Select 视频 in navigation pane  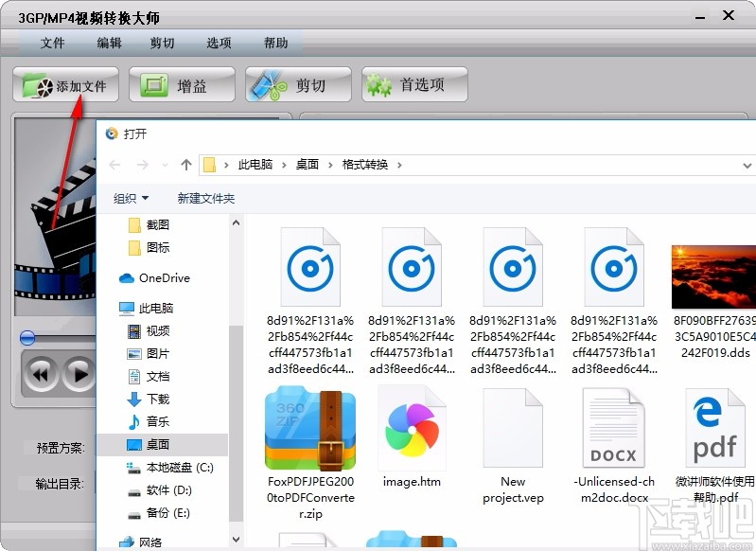(x=149, y=330)
